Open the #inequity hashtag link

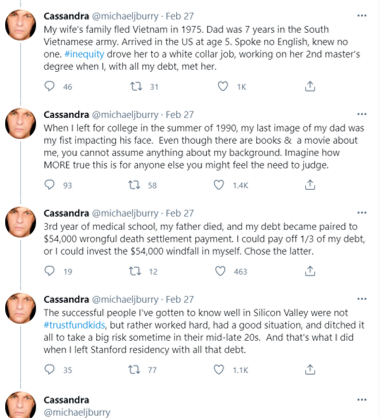tap(84, 54)
